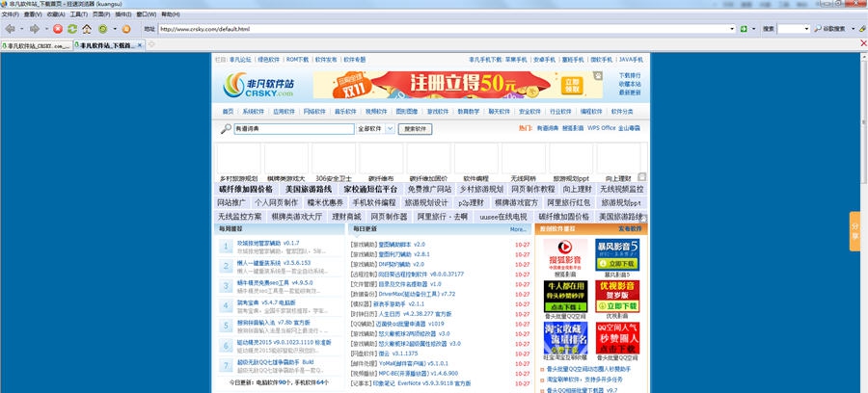Click the CRSKY 非凡软件站 logo
Screen dimensions: 868x393
point(258,85)
